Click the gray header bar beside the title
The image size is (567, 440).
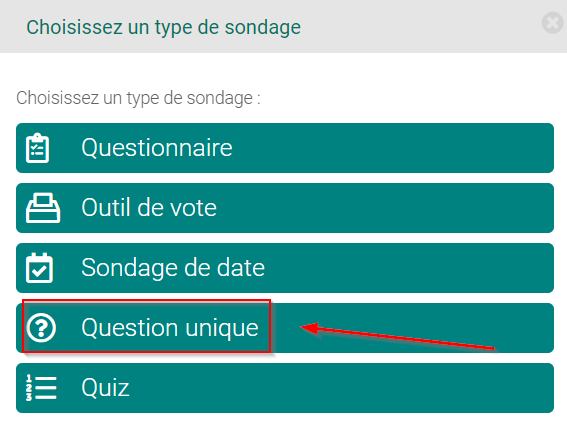pos(419,26)
